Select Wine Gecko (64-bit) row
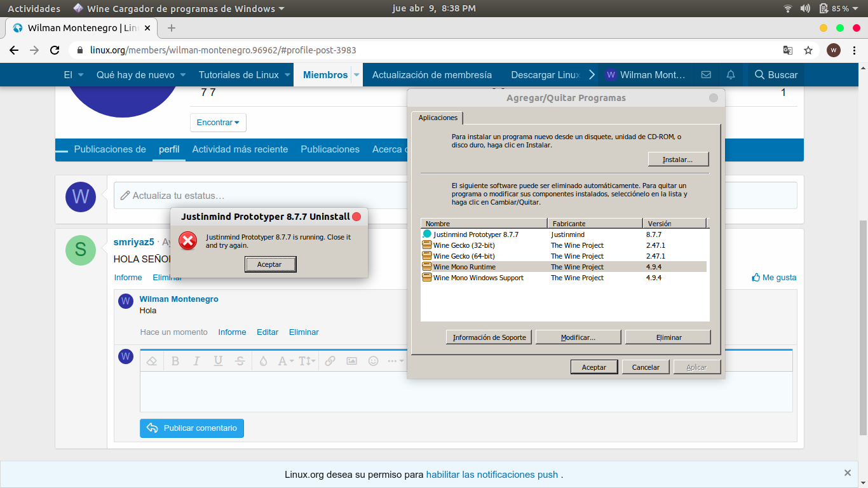 pos(564,256)
